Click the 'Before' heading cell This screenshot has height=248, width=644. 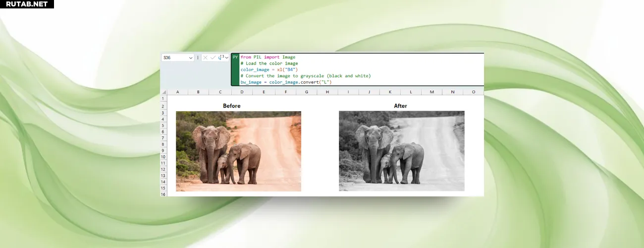231,106
